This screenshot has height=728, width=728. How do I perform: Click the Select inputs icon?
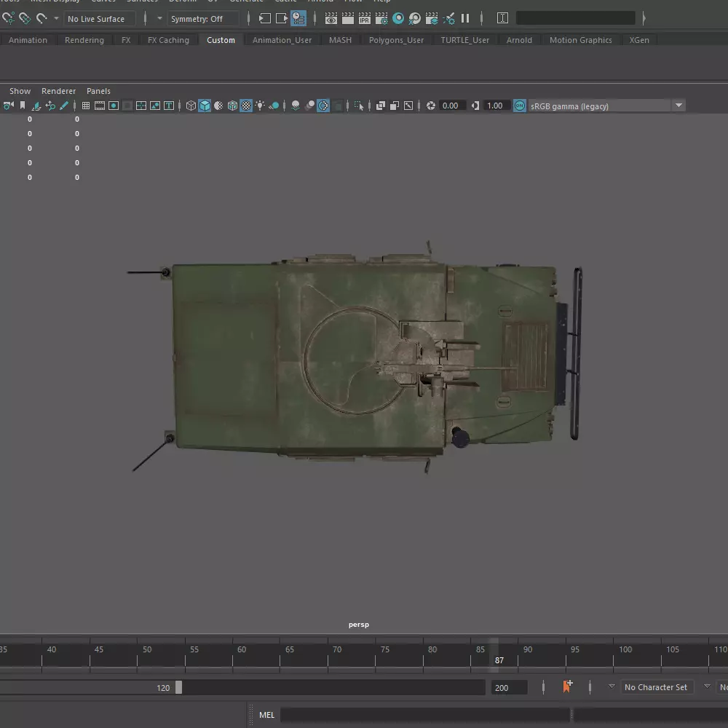coord(265,19)
